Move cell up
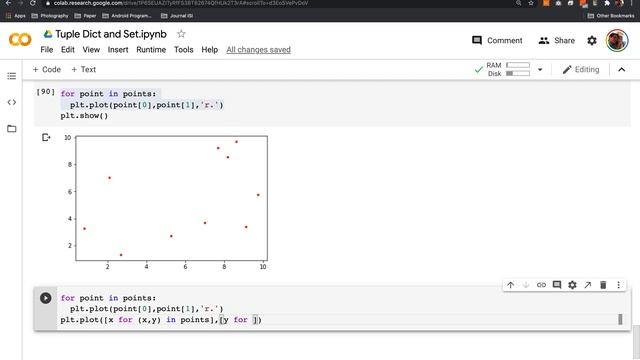 [x=511, y=285]
